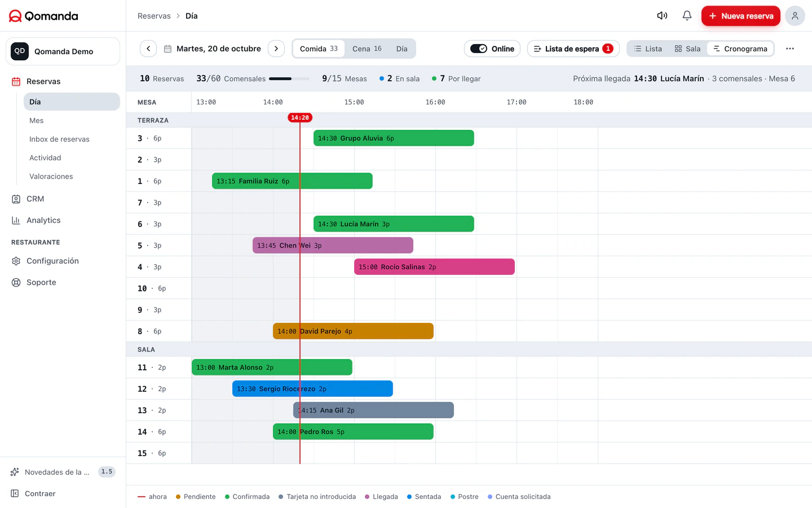Click the 14:20 current time marker
The image size is (812, 508).
coord(300,117)
